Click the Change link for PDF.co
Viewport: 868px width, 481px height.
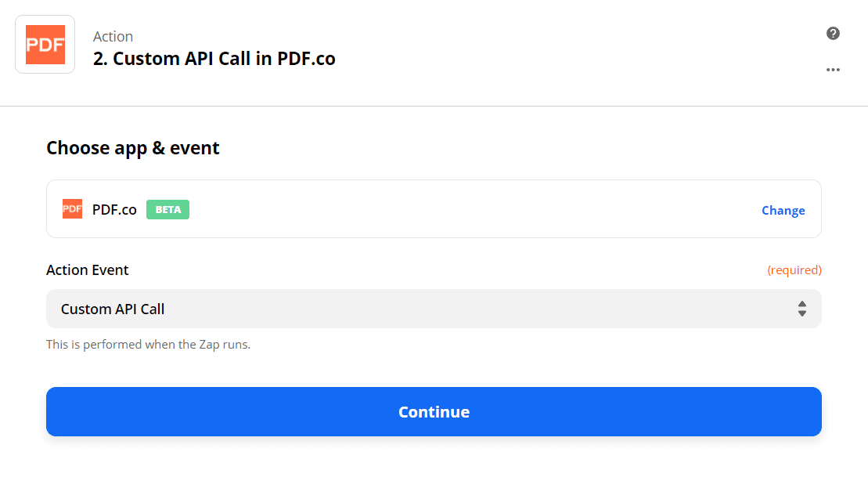tap(783, 210)
